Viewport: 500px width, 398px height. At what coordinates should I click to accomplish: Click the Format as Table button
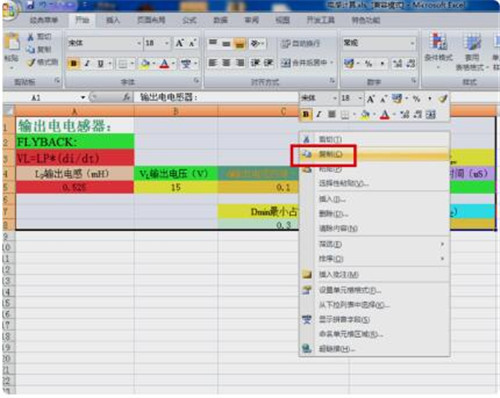(x=472, y=51)
